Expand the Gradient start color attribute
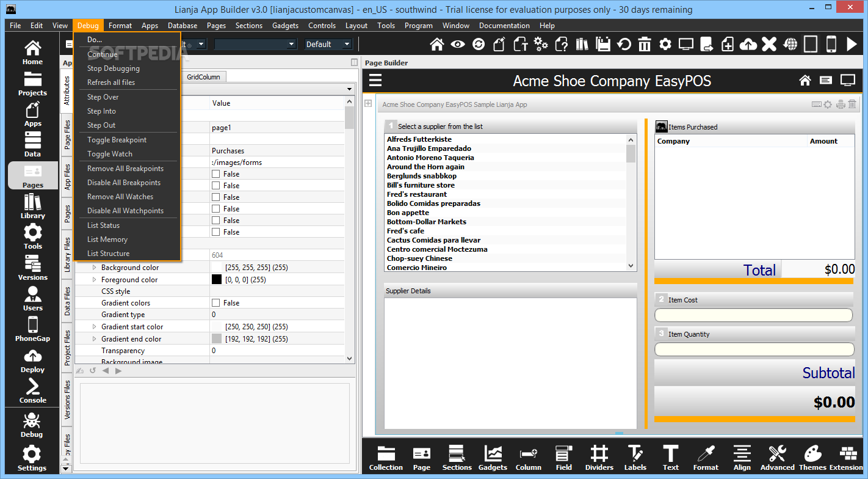This screenshot has width=868, height=479. tap(94, 327)
